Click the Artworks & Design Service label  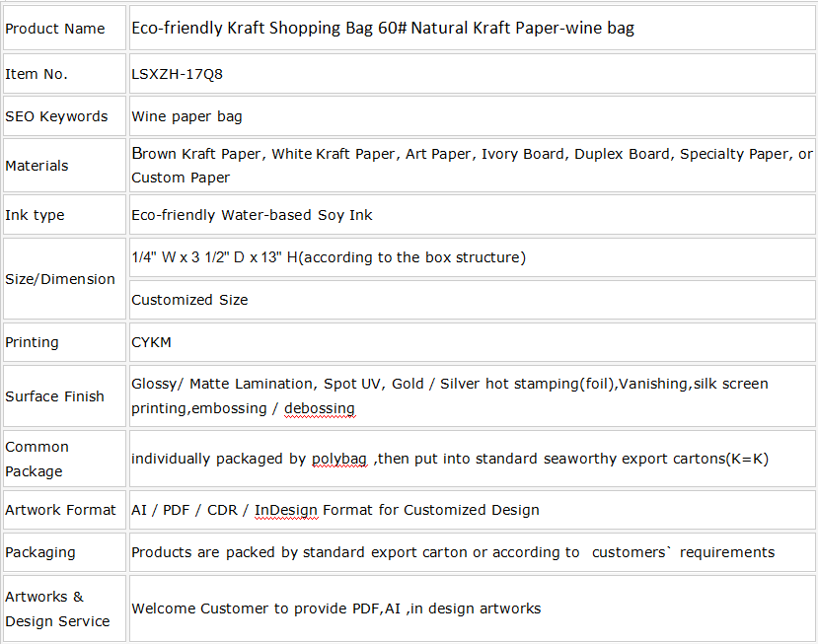57,609
